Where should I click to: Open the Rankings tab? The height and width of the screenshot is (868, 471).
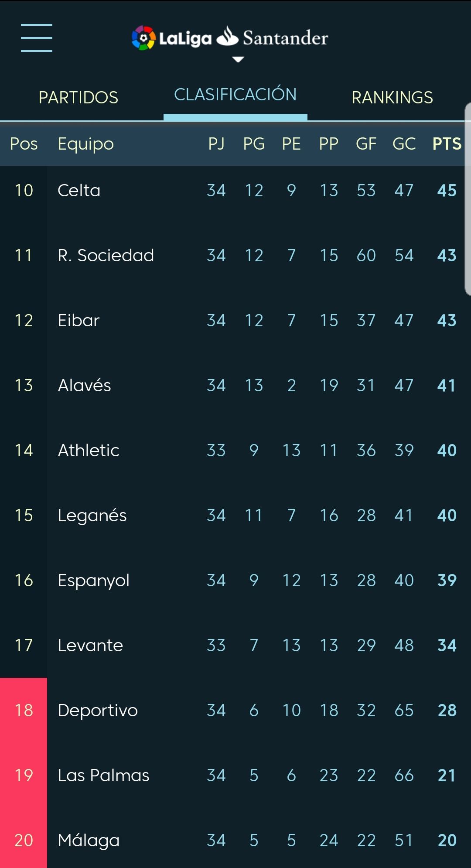[392, 97]
